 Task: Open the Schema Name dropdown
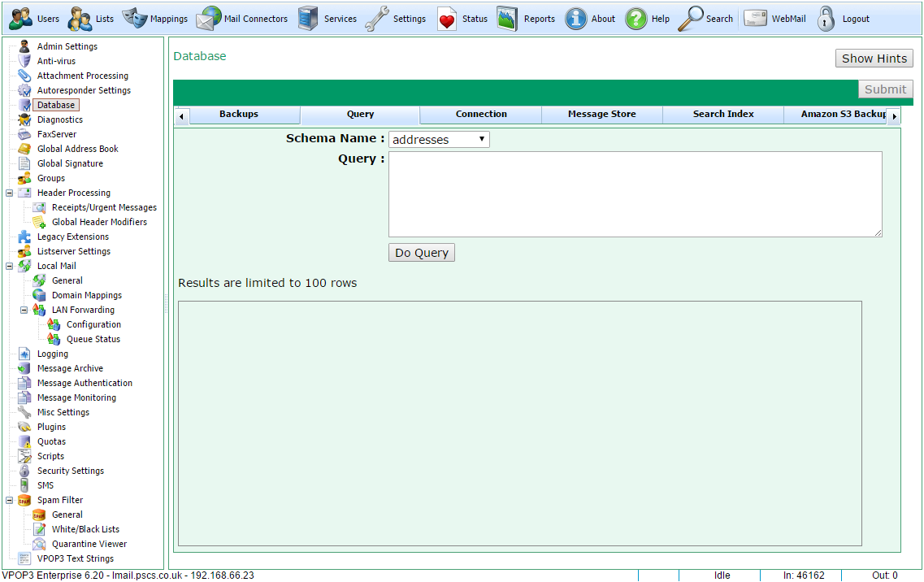coord(439,140)
